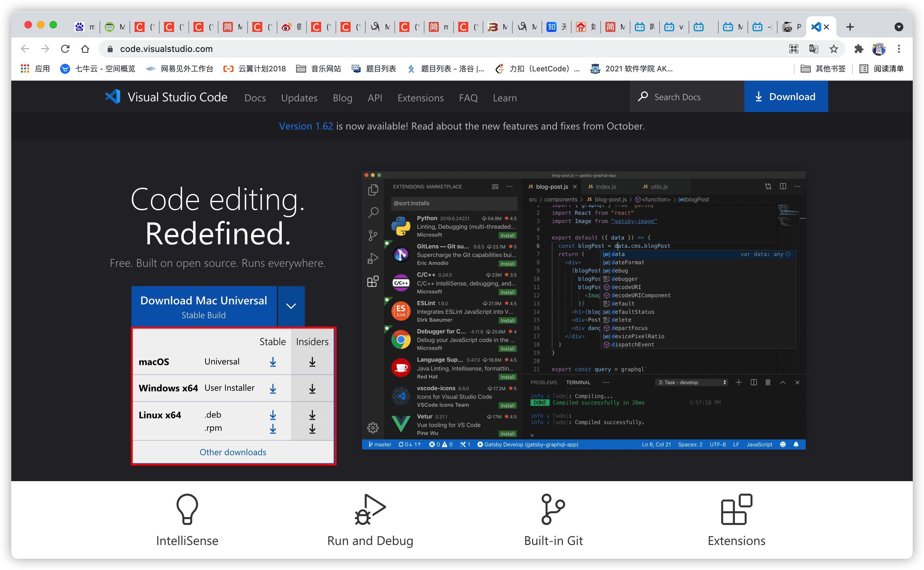The width and height of the screenshot is (924, 570).
Task: Download Windows x64 Insiders User Installer
Action: click(x=312, y=389)
